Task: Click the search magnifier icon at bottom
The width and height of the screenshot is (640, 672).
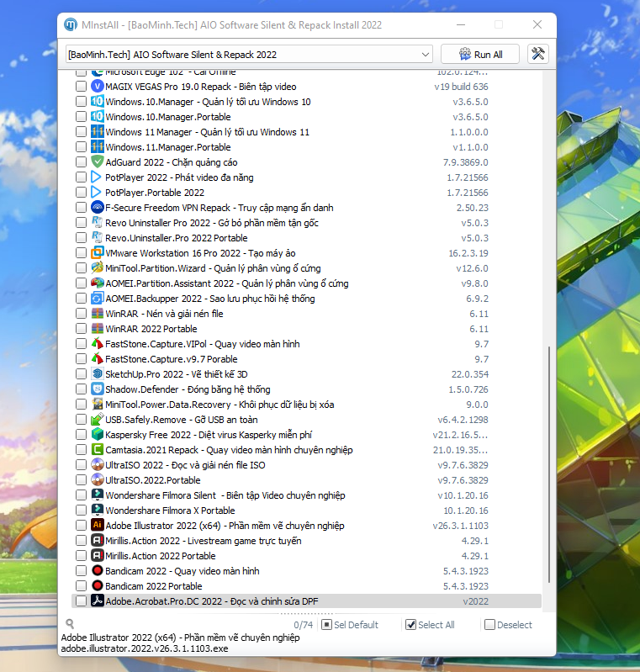Action: click(70, 623)
